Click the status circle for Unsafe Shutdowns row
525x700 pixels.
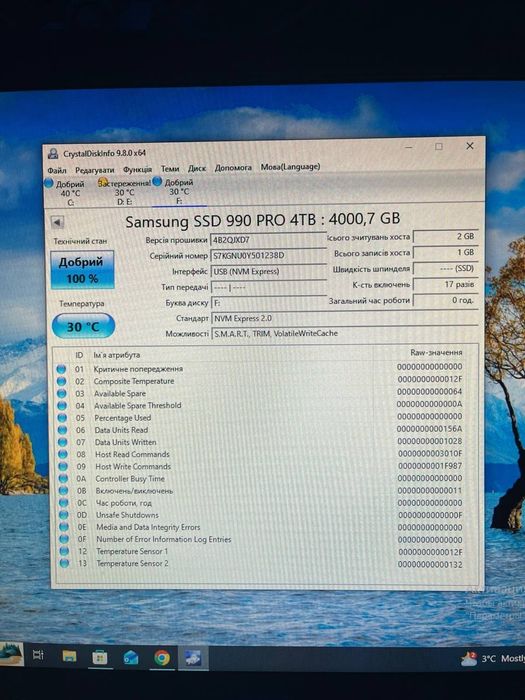pyautogui.click(x=64, y=515)
